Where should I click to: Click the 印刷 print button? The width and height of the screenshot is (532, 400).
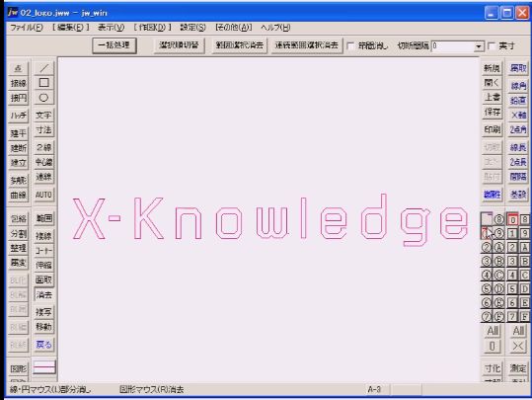pyautogui.click(x=492, y=129)
